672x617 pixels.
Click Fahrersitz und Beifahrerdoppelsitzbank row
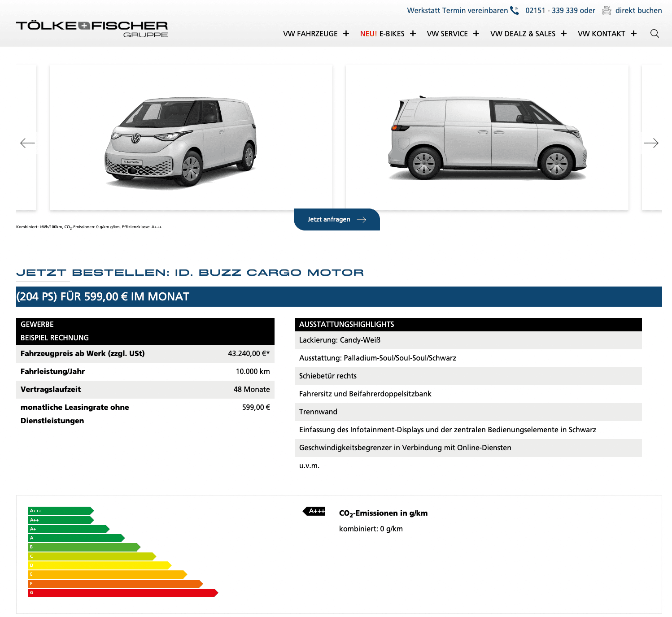point(468,394)
